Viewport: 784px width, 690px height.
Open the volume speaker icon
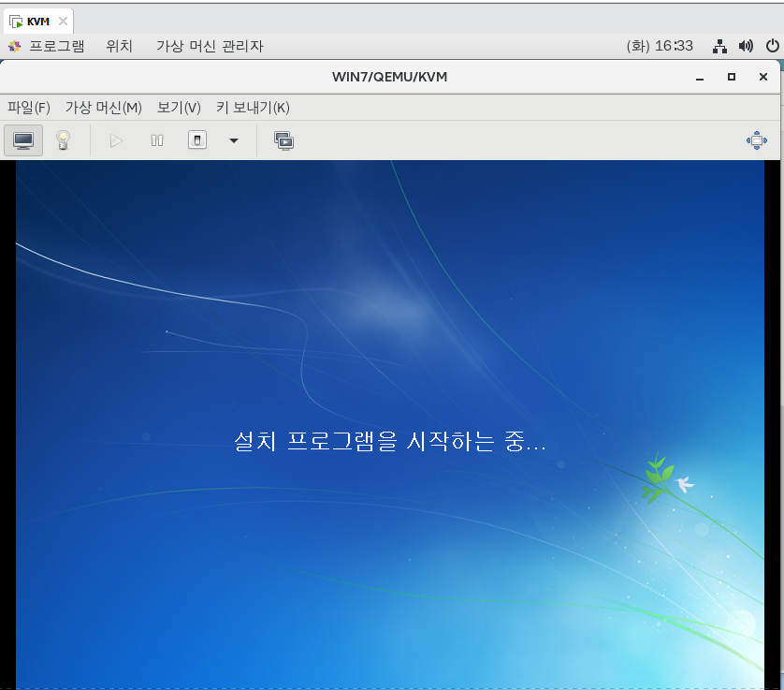746,46
